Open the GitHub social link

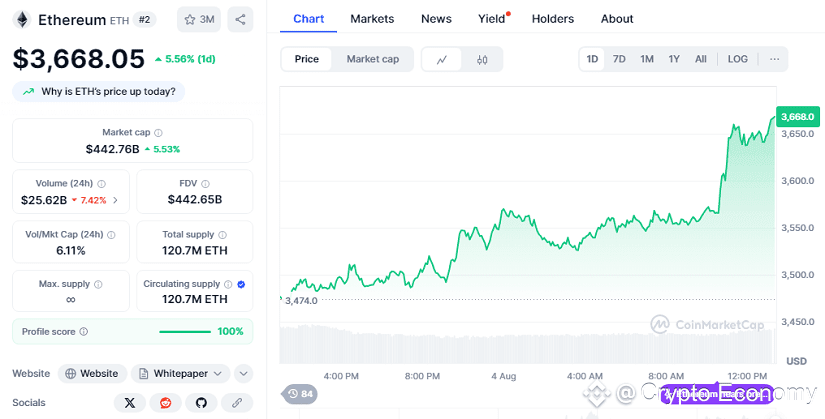201,403
